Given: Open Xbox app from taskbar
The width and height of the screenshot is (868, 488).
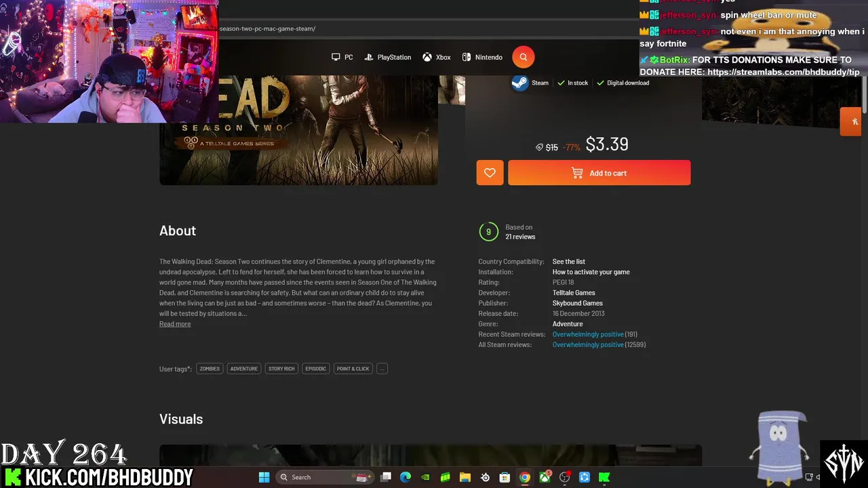Looking at the screenshot, I should (x=545, y=477).
